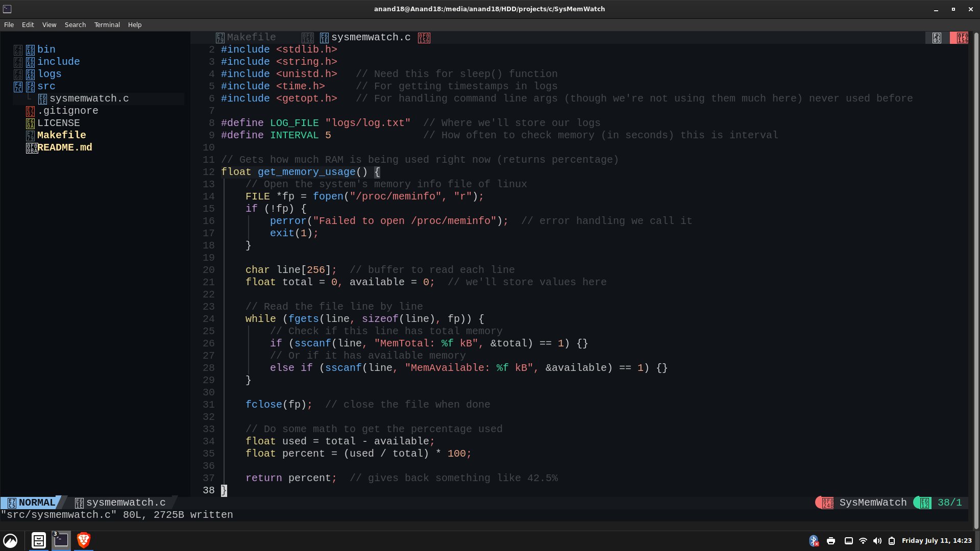Click the tab-count icon at top right
The height and width of the screenshot is (551, 980).
point(937,38)
